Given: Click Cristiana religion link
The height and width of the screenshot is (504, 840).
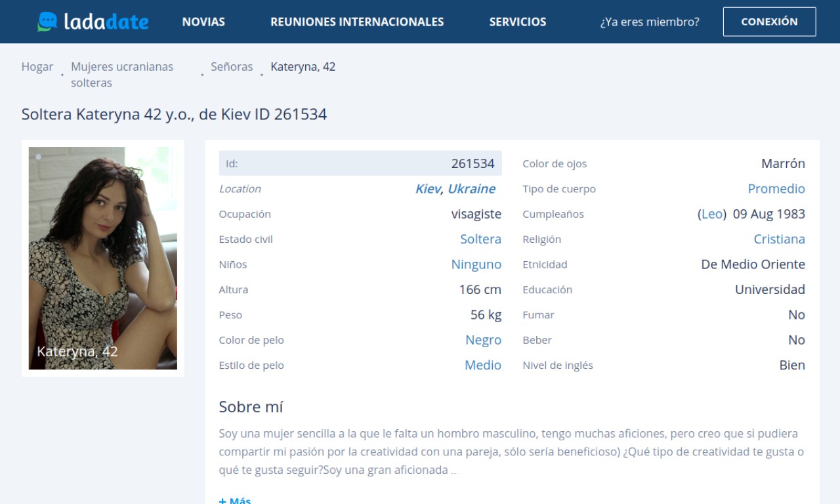Looking at the screenshot, I should 779,240.
